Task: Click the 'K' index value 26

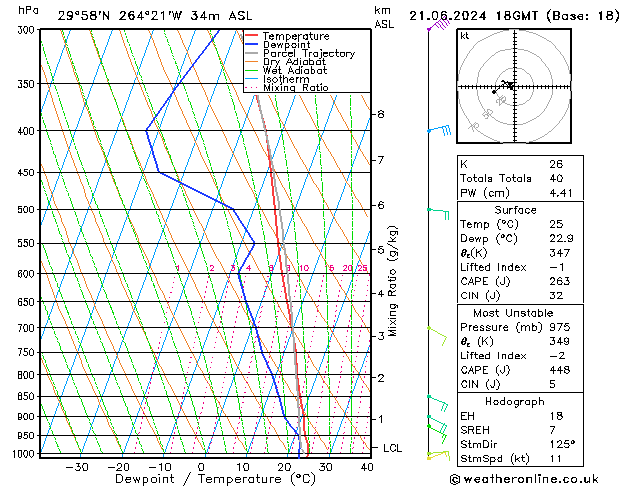Action: tap(556, 164)
